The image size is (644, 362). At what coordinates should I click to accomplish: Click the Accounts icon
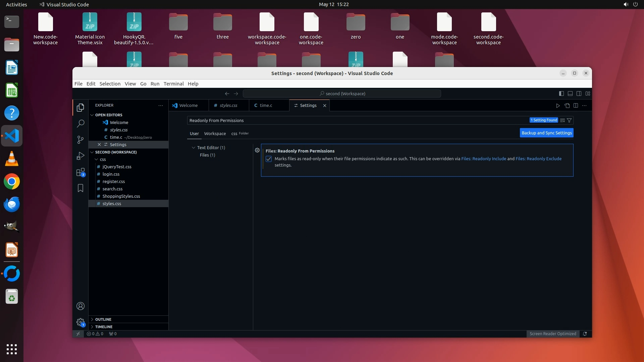pyautogui.click(x=80, y=306)
